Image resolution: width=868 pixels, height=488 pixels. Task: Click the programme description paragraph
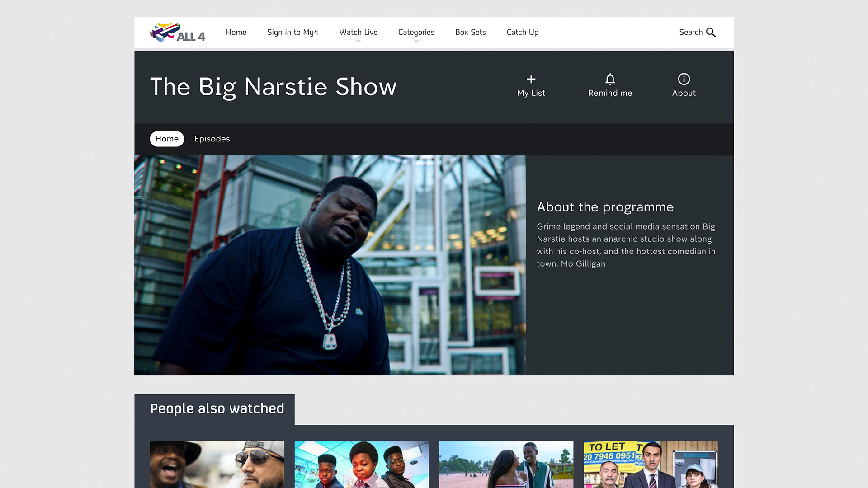tap(626, 245)
